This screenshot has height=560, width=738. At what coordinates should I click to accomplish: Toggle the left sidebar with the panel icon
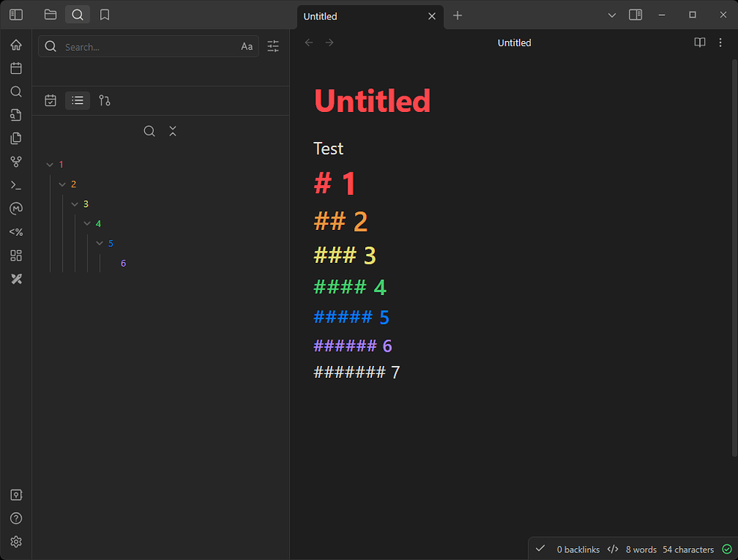(x=16, y=14)
